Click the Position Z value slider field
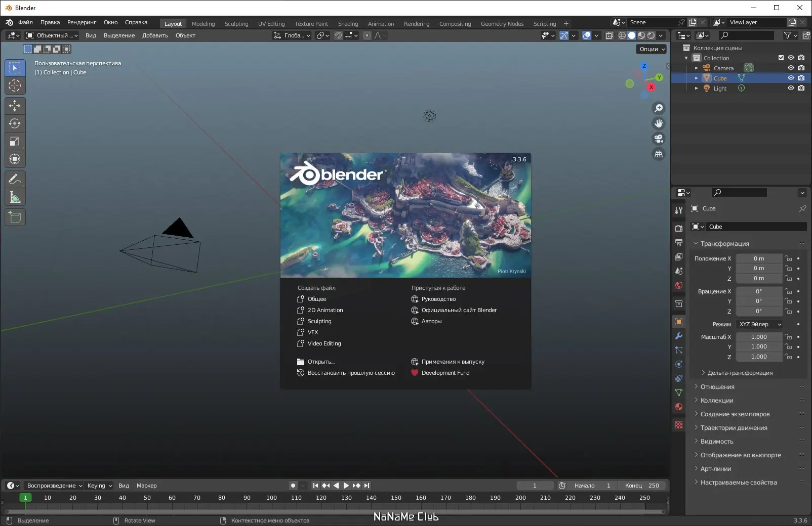Image resolution: width=812 pixels, height=526 pixels. point(759,278)
